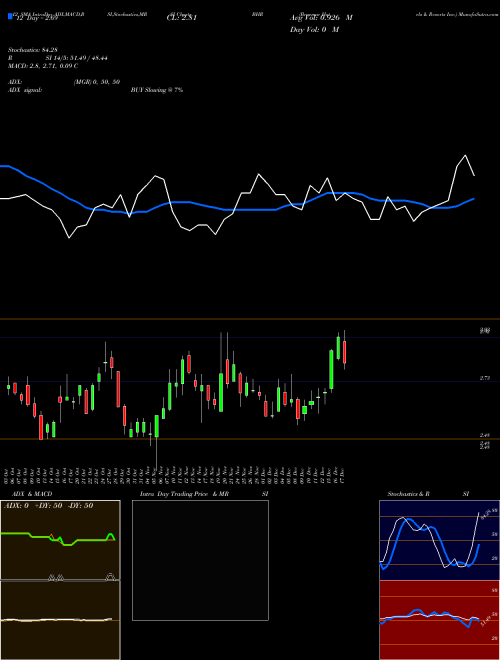Click the last red candlestick on price chart
Image resolution: width=500 pixels, height=660 pixels.
point(344,352)
